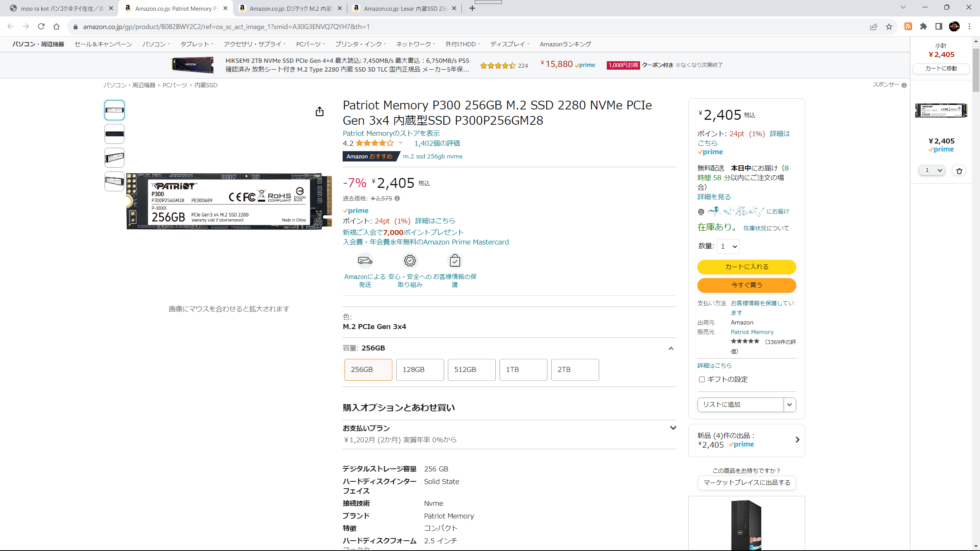
Task: Click the delivery location pin icon
Action: click(x=701, y=212)
